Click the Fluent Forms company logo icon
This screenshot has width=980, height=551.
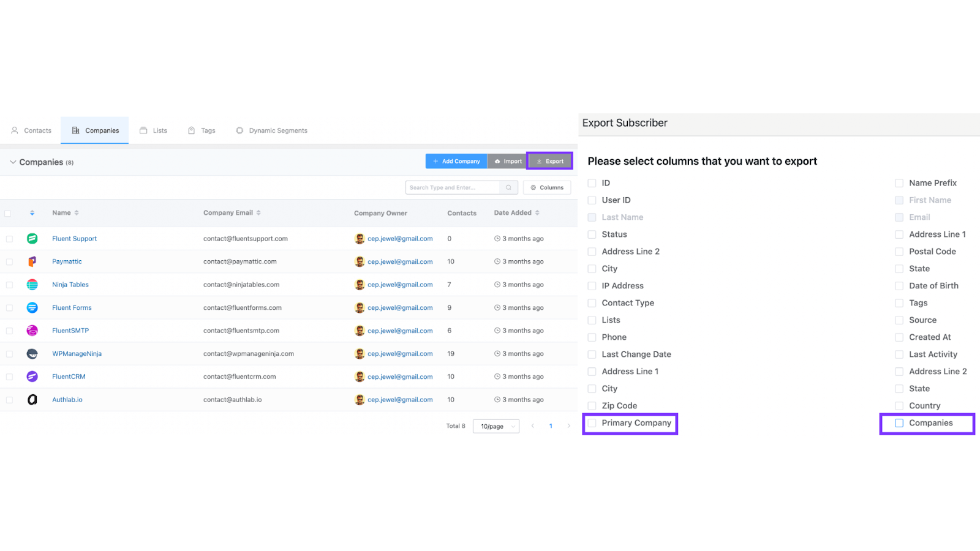pos(32,307)
